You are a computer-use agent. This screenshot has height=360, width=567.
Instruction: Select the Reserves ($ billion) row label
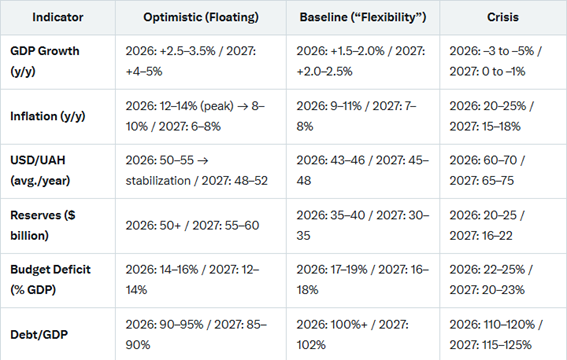pyautogui.click(x=43, y=225)
